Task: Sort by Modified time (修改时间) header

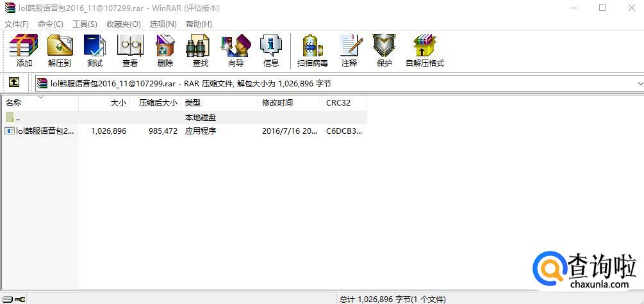Action: tap(290, 103)
